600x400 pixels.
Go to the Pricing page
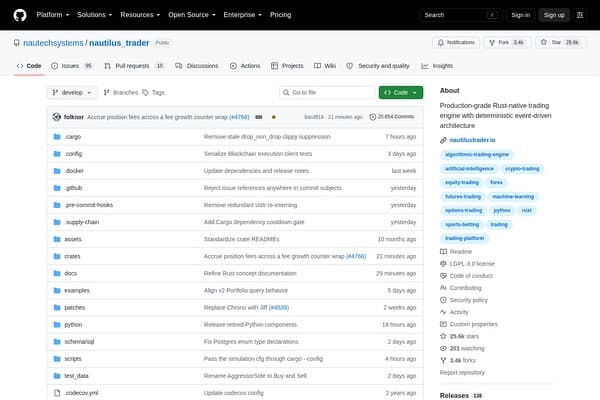coord(280,15)
